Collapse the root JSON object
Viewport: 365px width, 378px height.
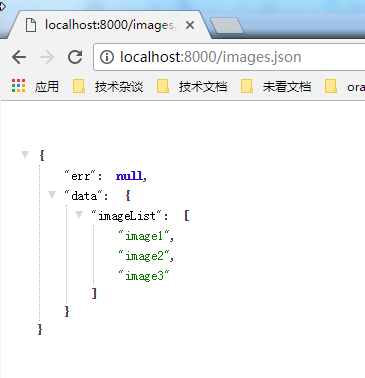(25, 154)
